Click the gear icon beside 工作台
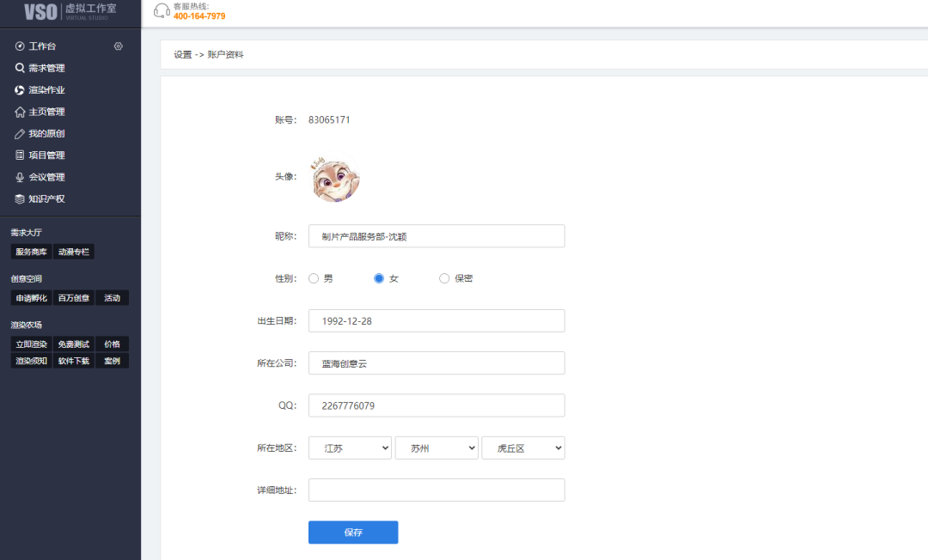The width and height of the screenshot is (928, 560). pos(119,46)
